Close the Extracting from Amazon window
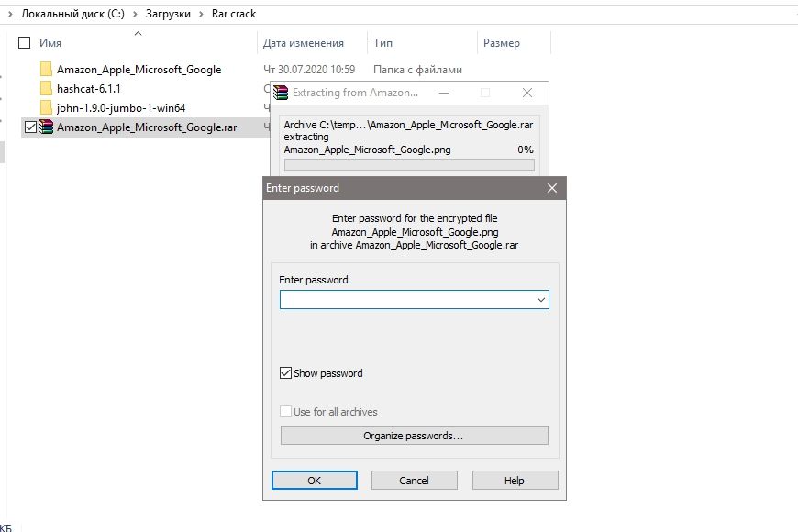The width and height of the screenshot is (798, 532). point(527,93)
